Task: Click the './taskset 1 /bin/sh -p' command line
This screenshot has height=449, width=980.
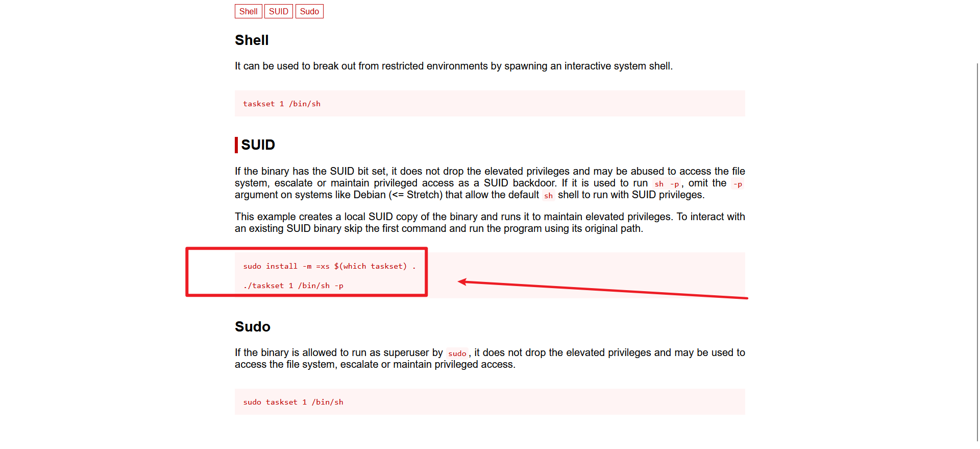Action: (293, 286)
